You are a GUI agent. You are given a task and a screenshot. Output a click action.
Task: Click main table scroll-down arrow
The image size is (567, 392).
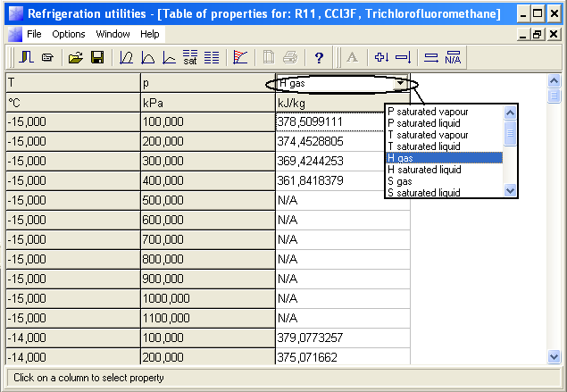[554, 357]
